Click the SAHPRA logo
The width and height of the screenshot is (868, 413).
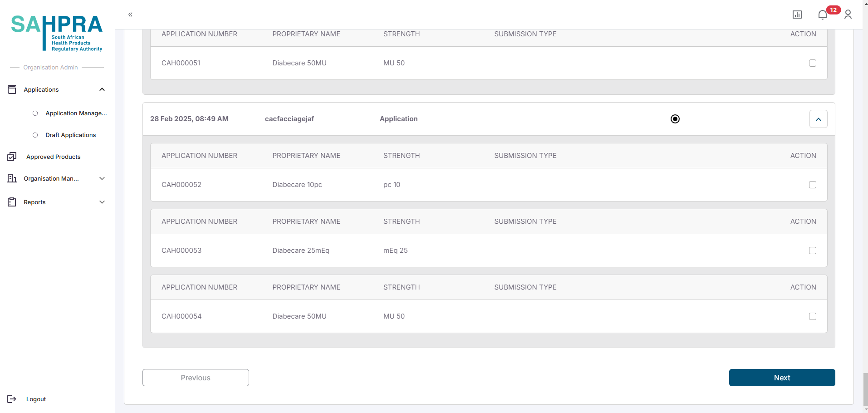click(x=57, y=33)
